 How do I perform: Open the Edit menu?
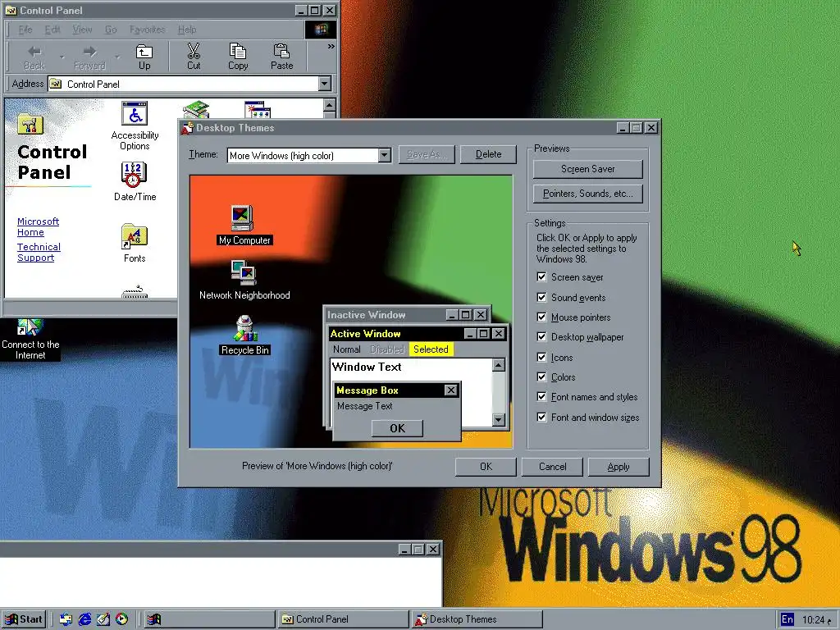tap(52, 30)
